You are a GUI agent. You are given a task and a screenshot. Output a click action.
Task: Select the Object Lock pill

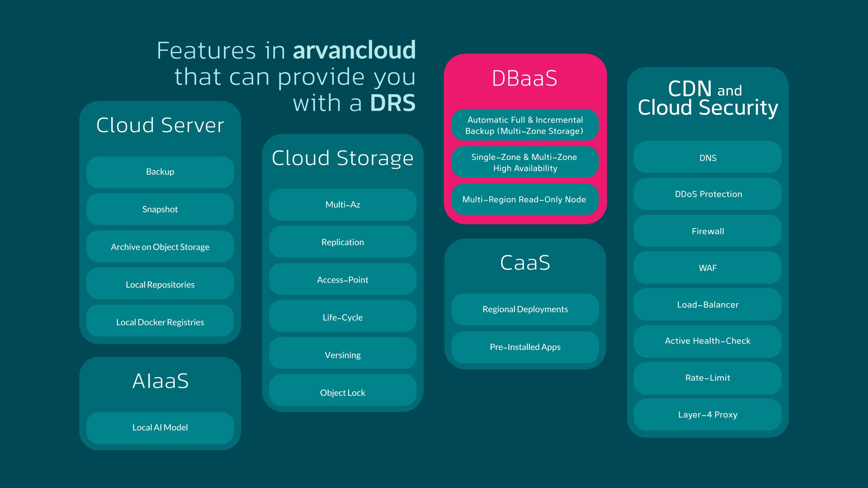tap(342, 392)
